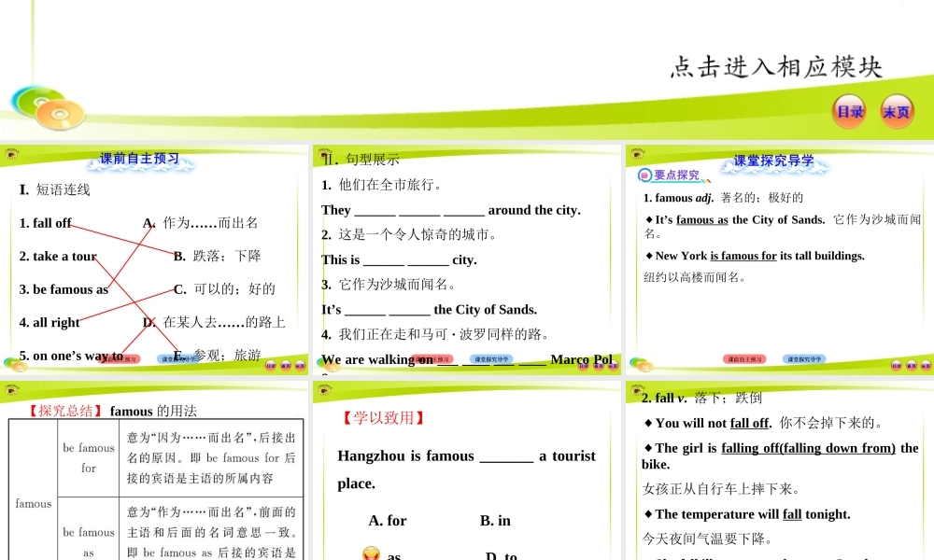Click round 末页 icon on 句型展示 slide
This screenshot has width=934, height=560.
(x=613, y=365)
